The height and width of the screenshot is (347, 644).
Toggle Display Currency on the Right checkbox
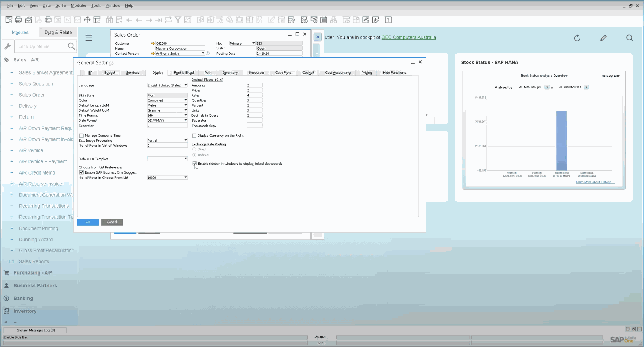pyautogui.click(x=194, y=136)
